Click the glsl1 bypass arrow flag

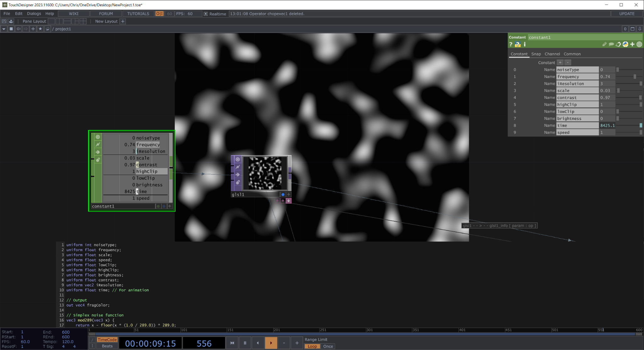pyautogui.click(x=238, y=175)
